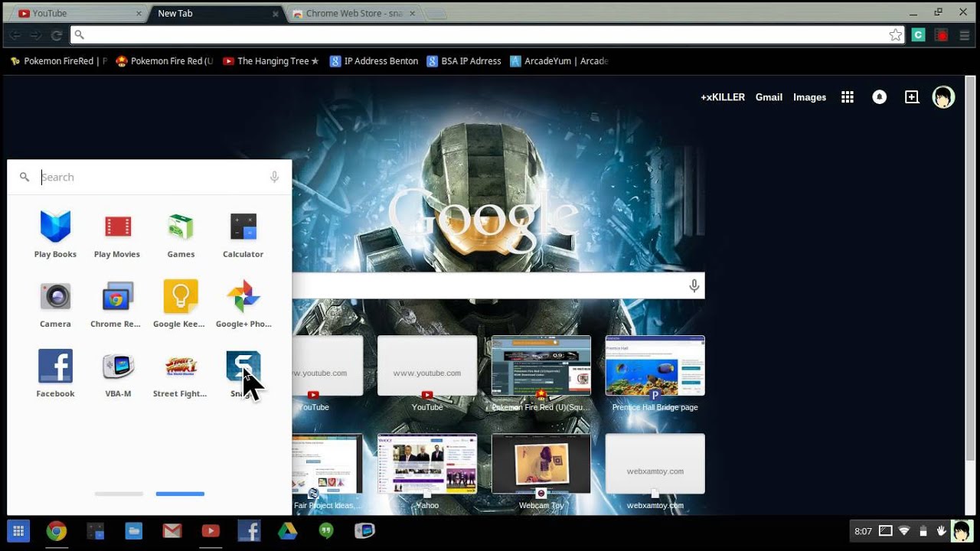
Task: Click in the launcher Search field
Action: coord(149,177)
